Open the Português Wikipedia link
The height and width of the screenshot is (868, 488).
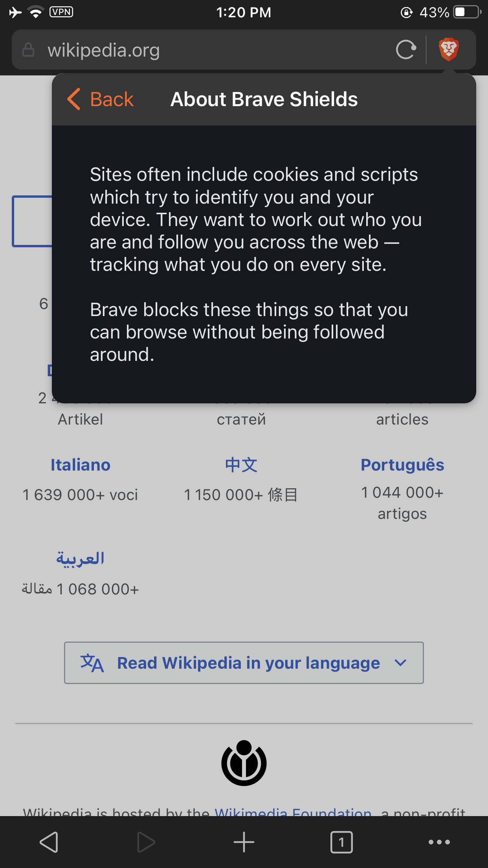coord(402,465)
